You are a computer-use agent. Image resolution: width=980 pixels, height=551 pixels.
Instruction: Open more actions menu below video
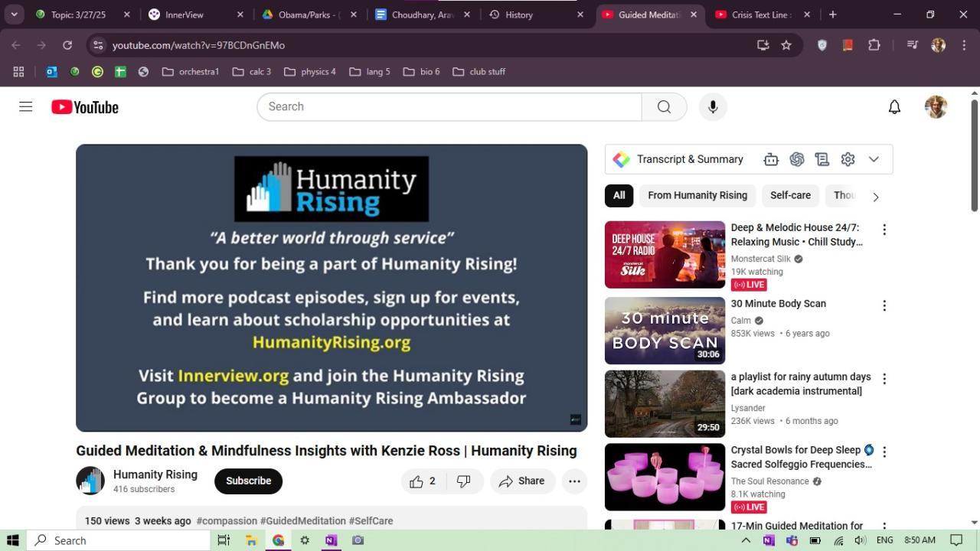(x=574, y=481)
